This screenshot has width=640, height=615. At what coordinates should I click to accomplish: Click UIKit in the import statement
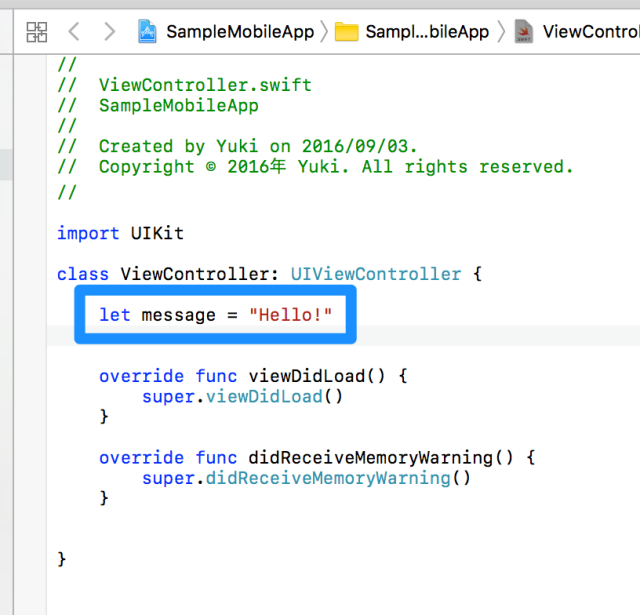[x=157, y=233]
